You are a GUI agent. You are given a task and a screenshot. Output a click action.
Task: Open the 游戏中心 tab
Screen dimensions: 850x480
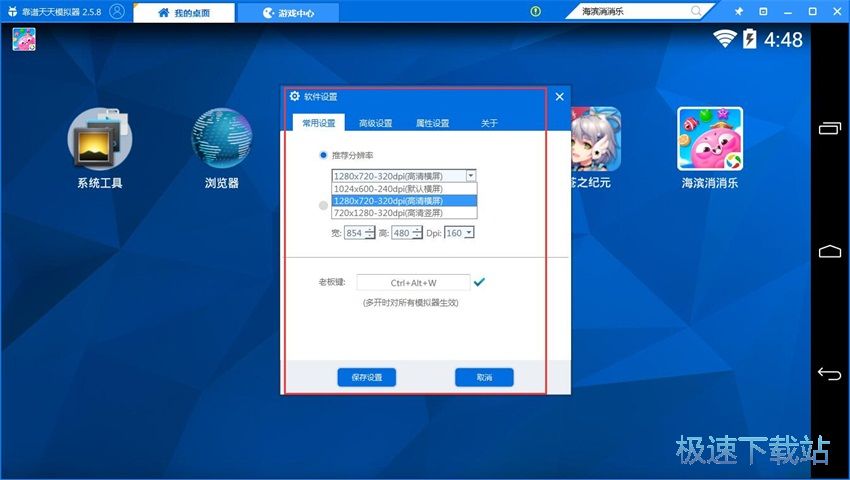point(288,12)
